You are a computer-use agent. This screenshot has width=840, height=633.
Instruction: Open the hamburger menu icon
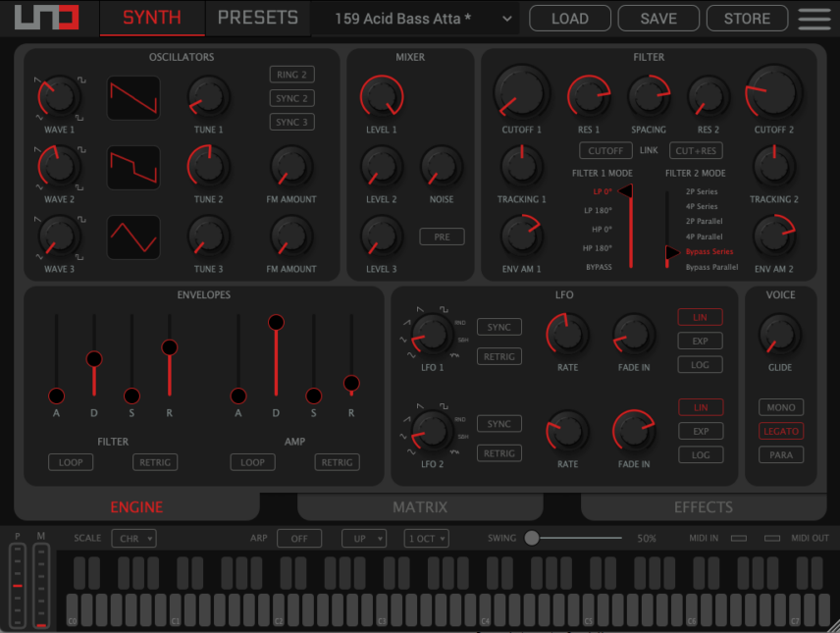coord(814,18)
